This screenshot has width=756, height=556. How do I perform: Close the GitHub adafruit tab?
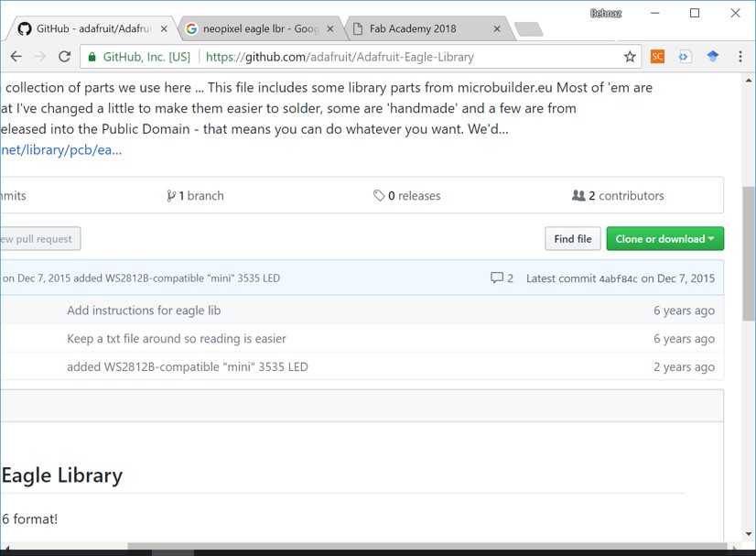pyautogui.click(x=164, y=29)
